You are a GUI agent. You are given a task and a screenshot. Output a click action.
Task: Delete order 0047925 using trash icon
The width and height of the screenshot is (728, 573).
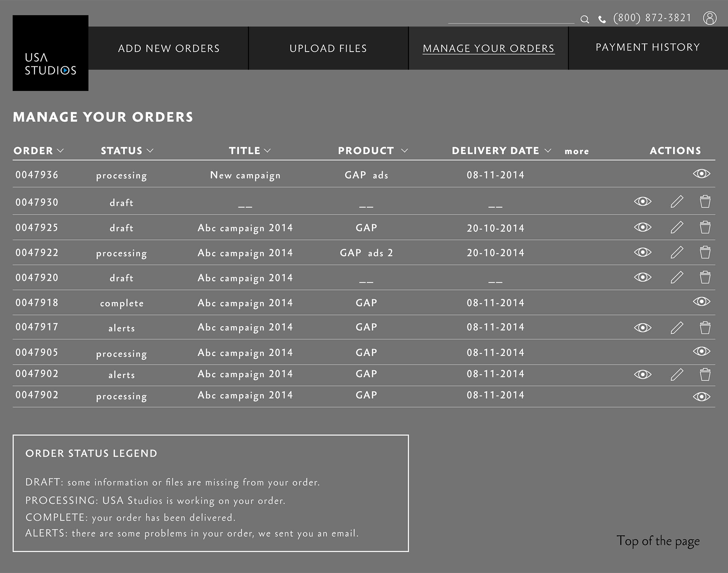[x=705, y=227]
